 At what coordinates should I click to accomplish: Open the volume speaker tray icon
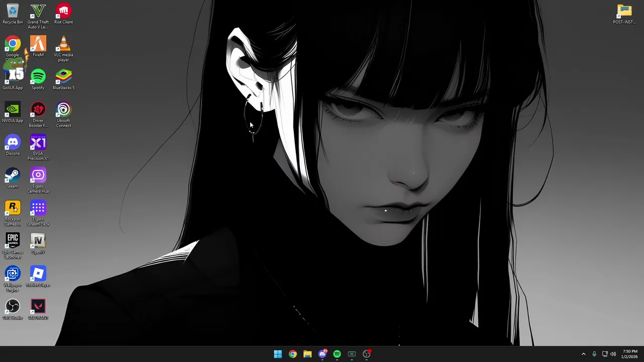(613, 354)
